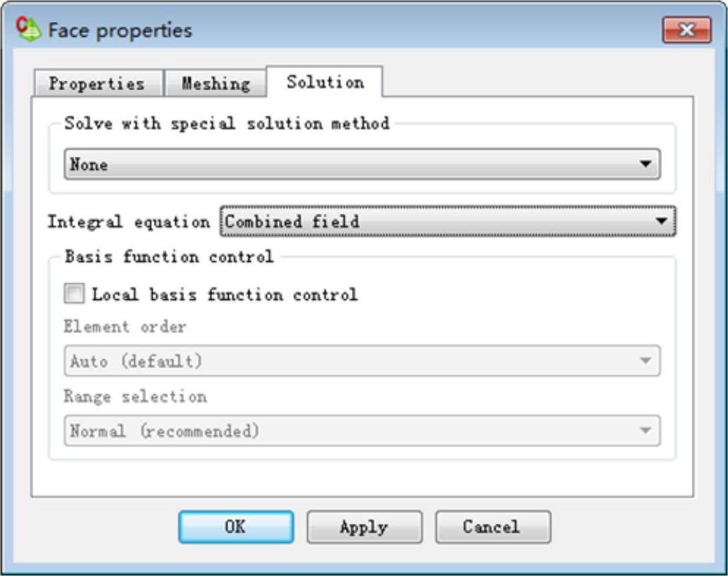Switch to the Properties tab
Image resolution: width=728 pixels, height=576 pixels.
97,83
